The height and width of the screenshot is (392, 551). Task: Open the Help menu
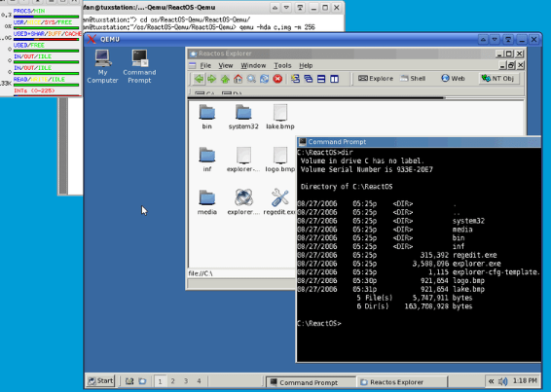[306, 66]
